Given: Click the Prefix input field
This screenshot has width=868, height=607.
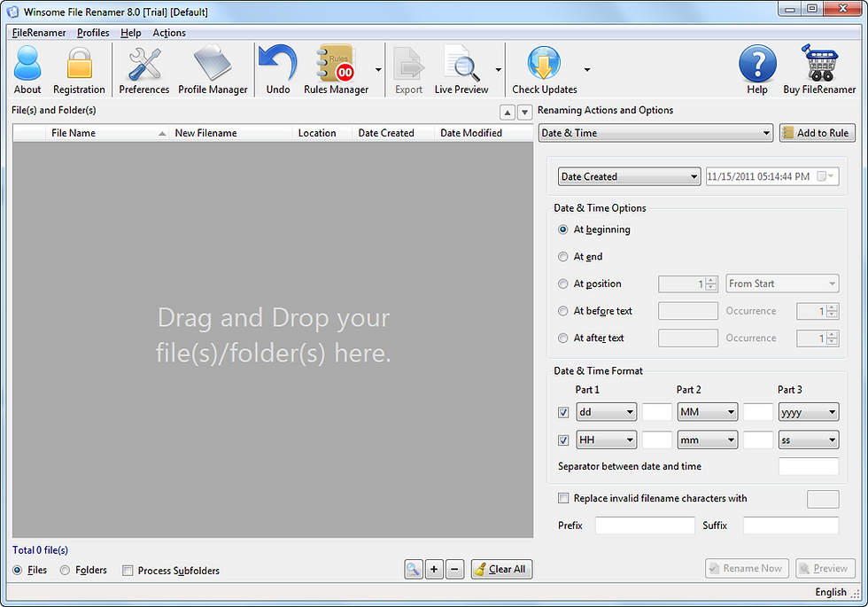Looking at the screenshot, I should pyautogui.click(x=645, y=525).
